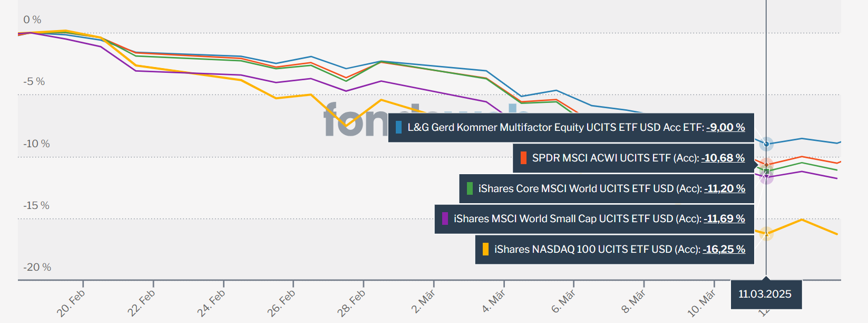Click the blue L&G Gerd Kommer color swatch
Screen dimensions: 868x323
[398, 127]
